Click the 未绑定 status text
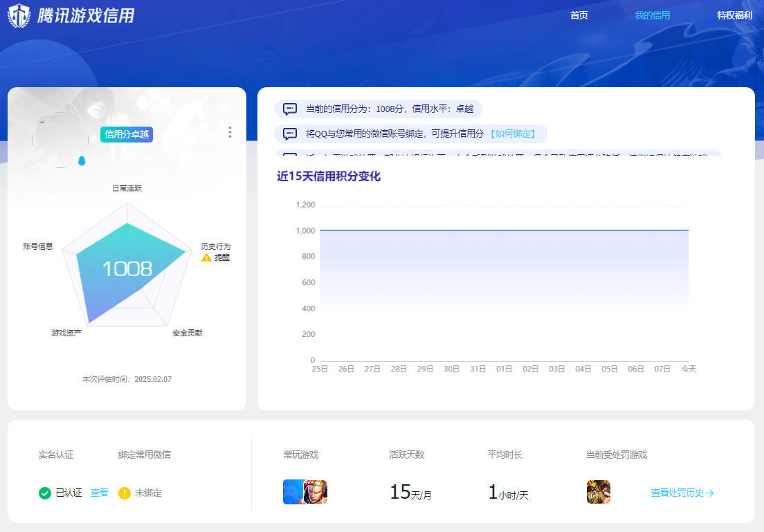Viewport: 764px width, 532px height. coord(148,493)
